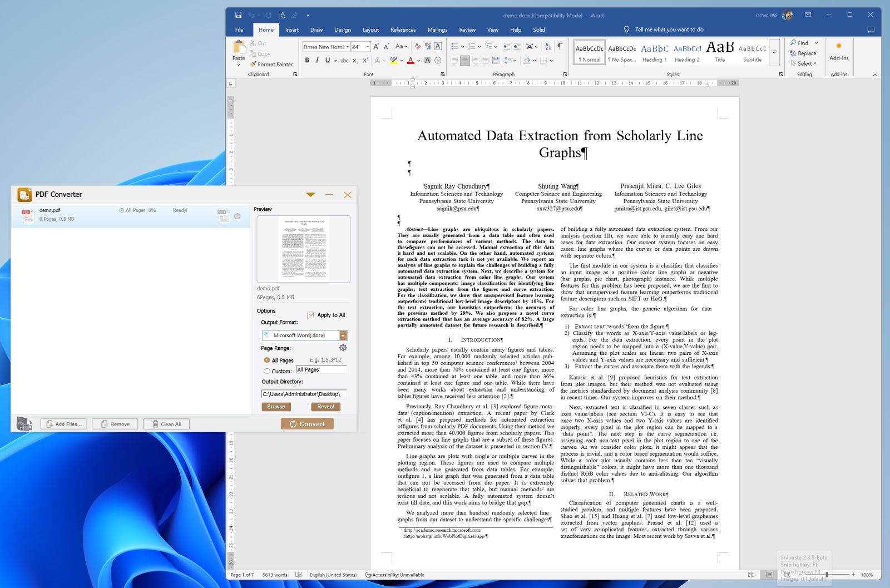Select Heading 1 style in Styles gallery
This screenshot has width=890, height=588.
pos(654,52)
